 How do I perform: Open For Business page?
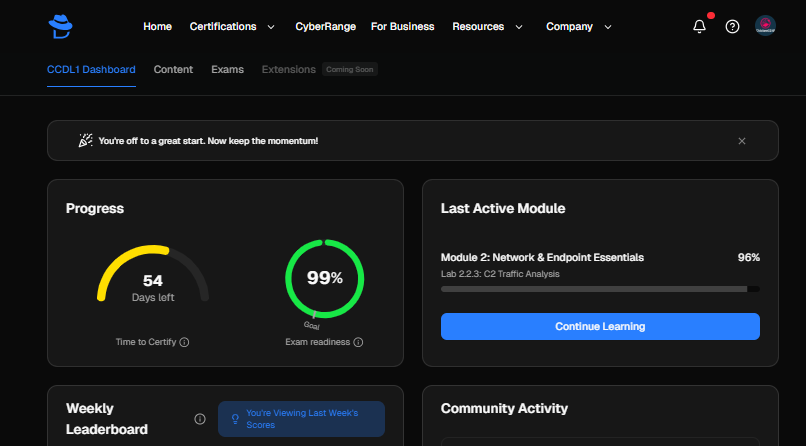(x=402, y=27)
